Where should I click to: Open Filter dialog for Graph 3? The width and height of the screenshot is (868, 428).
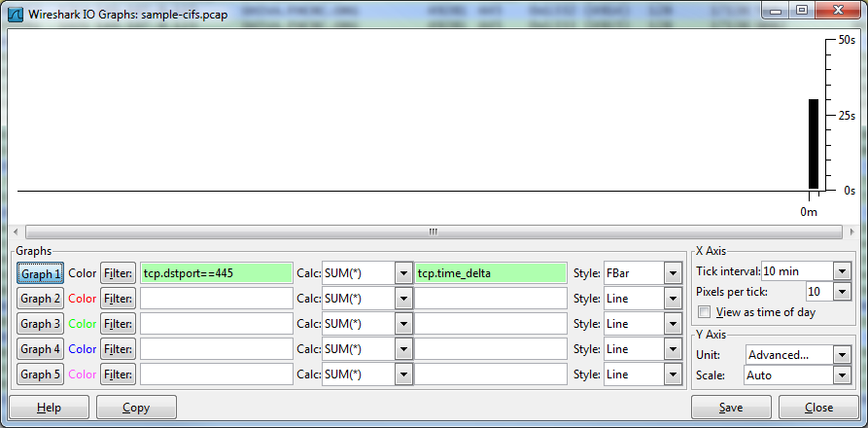click(x=118, y=324)
